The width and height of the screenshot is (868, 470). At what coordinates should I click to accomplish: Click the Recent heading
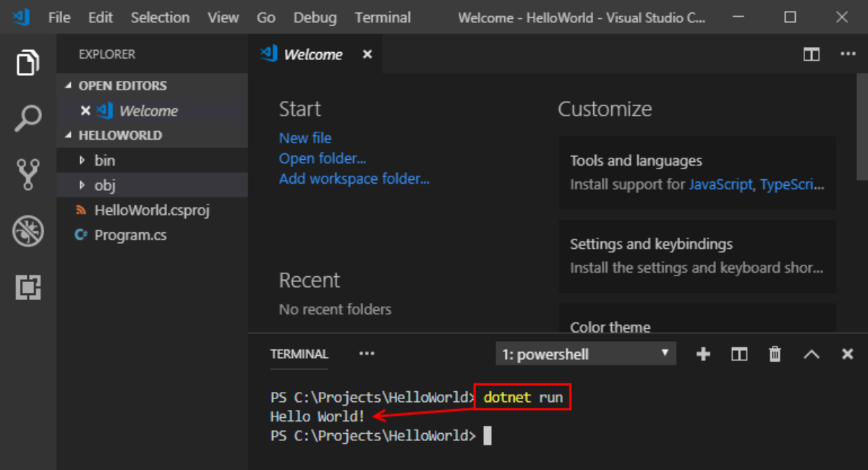[310, 281]
